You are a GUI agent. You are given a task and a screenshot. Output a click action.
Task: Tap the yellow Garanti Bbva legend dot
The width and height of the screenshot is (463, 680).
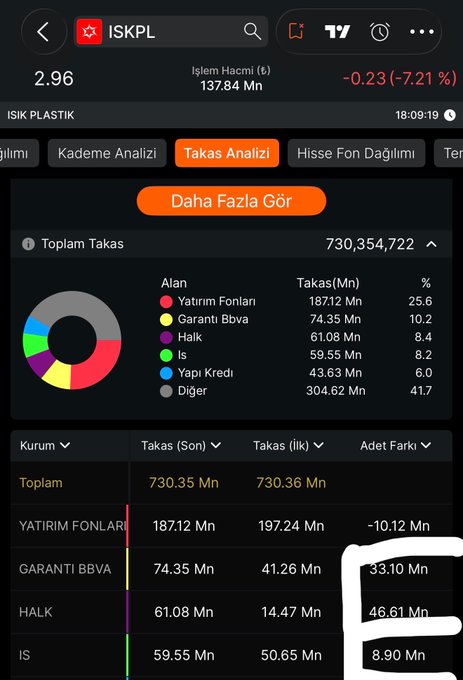166,320
